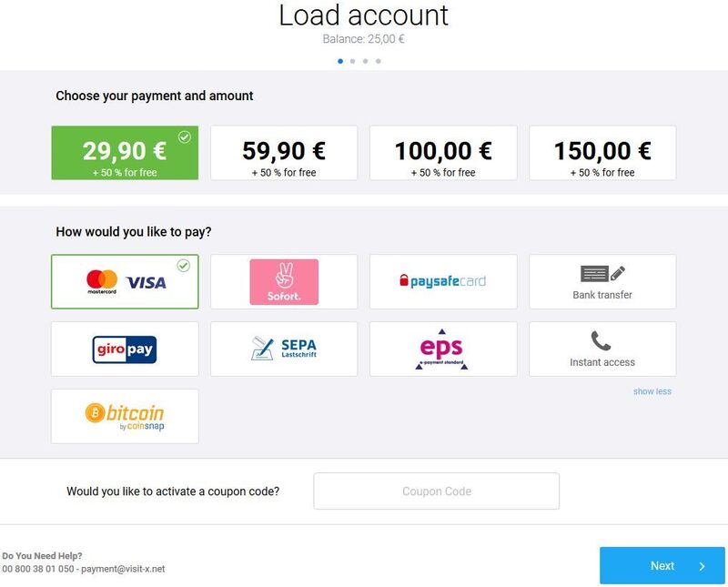Select SEPA Lastschrift payment option

click(284, 349)
